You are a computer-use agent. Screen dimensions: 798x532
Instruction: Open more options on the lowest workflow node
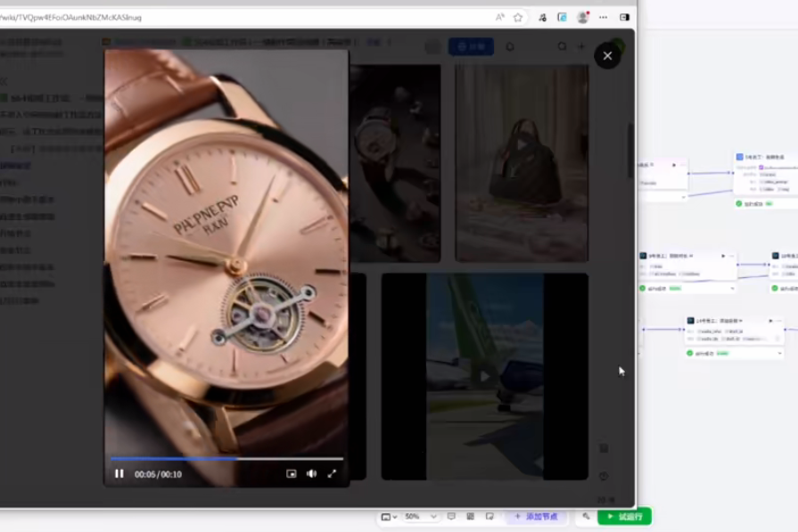[779, 321]
